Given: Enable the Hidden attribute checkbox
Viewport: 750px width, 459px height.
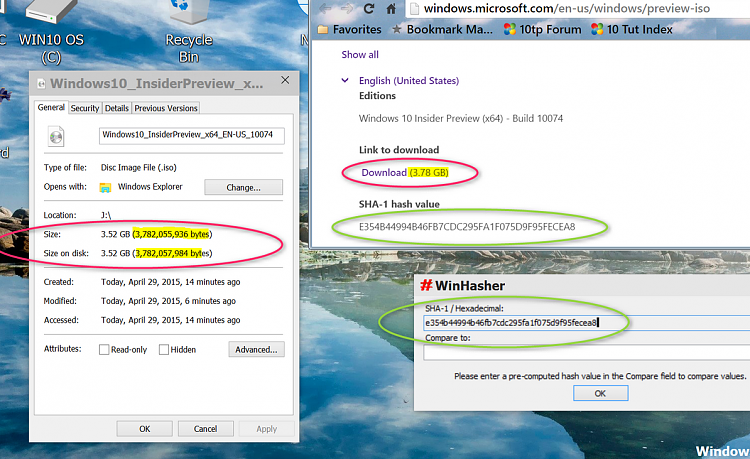Looking at the screenshot, I should (x=164, y=350).
